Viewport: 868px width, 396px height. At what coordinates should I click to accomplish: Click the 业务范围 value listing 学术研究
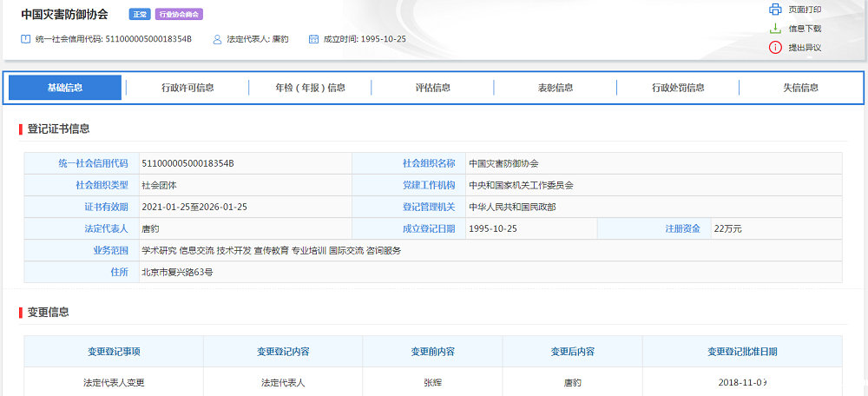tap(271, 250)
